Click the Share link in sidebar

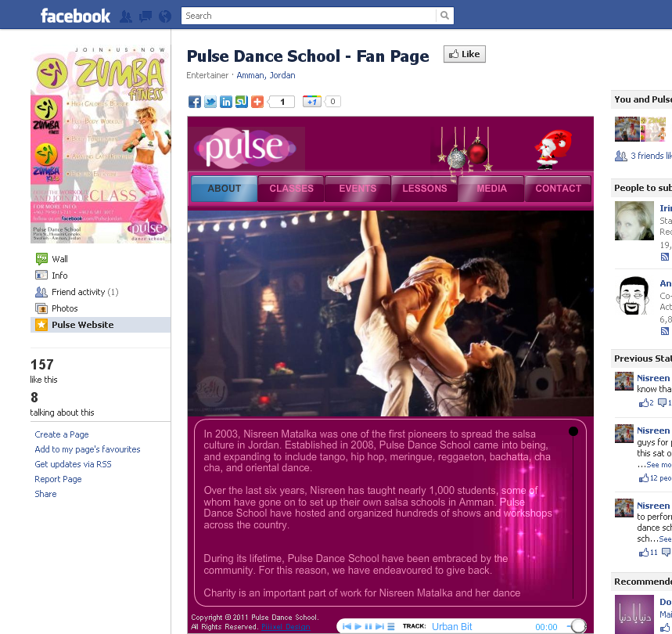pyautogui.click(x=45, y=494)
